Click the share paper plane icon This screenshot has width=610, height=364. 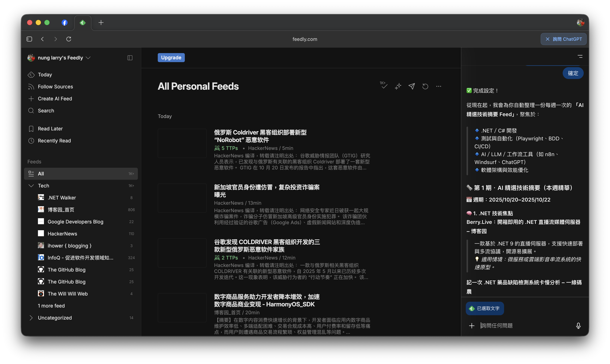pos(412,86)
